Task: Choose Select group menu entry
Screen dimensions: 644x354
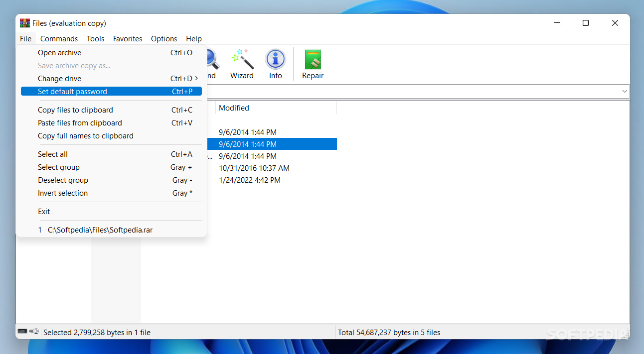Action: pyautogui.click(x=111, y=167)
